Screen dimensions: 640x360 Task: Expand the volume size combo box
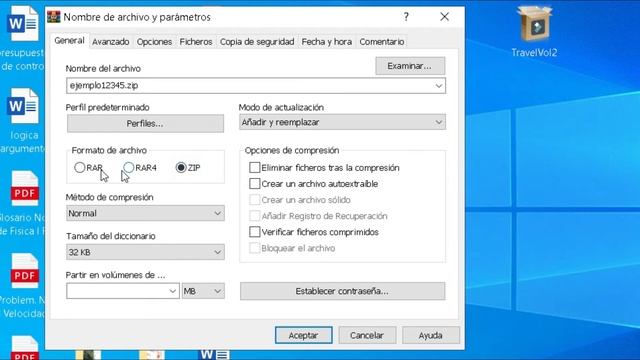click(x=173, y=291)
